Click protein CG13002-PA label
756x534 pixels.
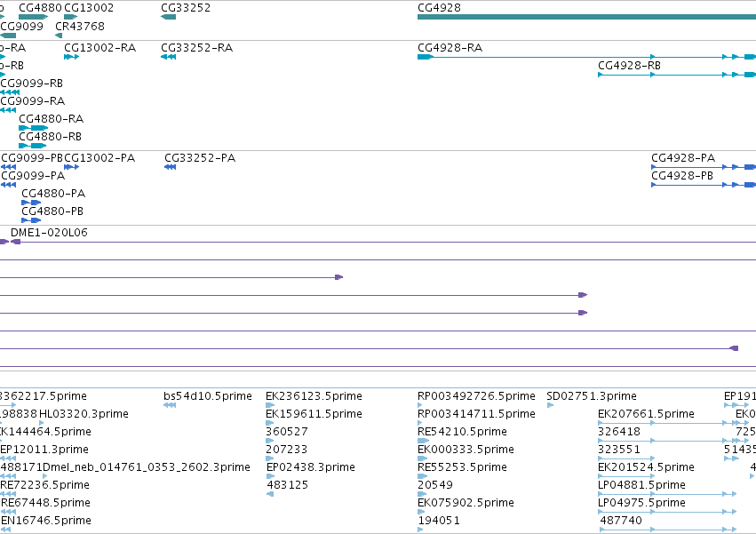(x=99, y=158)
